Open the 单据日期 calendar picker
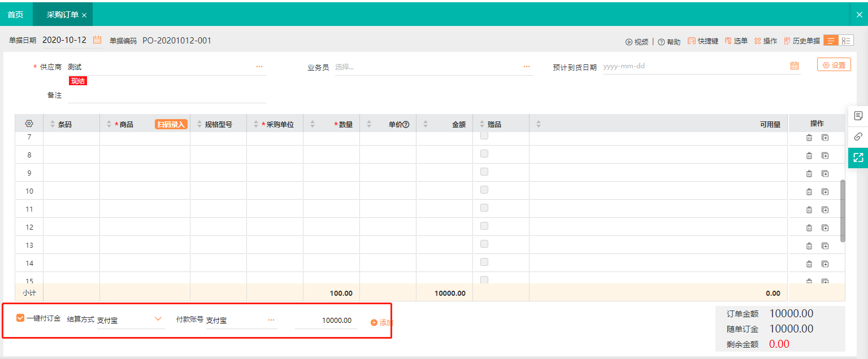This screenshot has width=868, height=359. (x=97, y=40)
